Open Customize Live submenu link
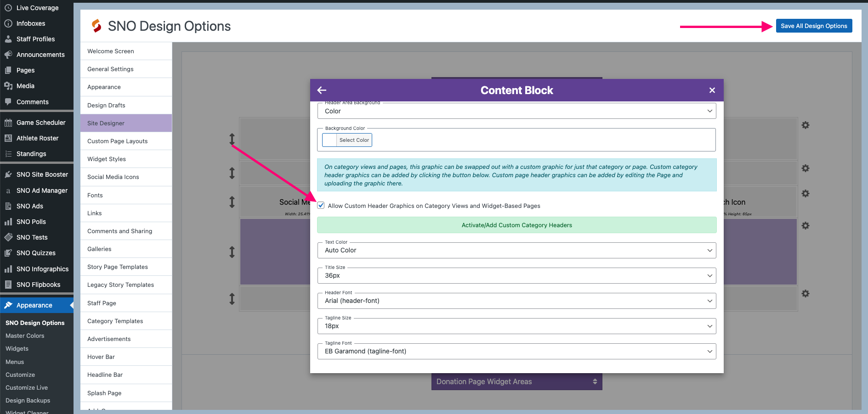This screenshot has width=868, height=414. point(27,387)
